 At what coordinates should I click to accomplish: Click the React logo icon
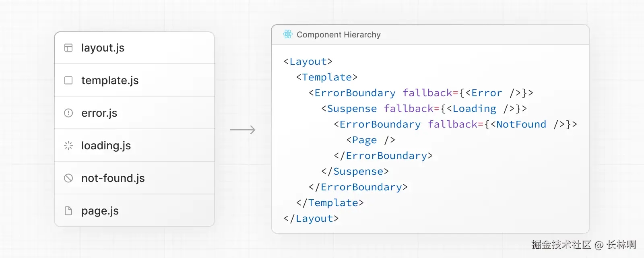point(287,35)
